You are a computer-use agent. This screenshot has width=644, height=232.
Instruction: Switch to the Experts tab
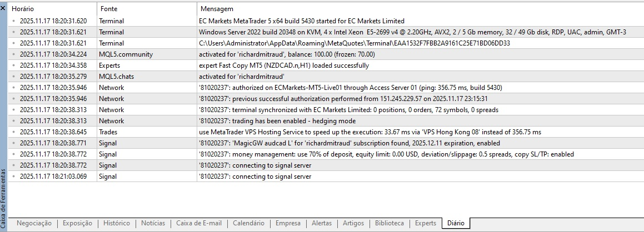(426, 223)
